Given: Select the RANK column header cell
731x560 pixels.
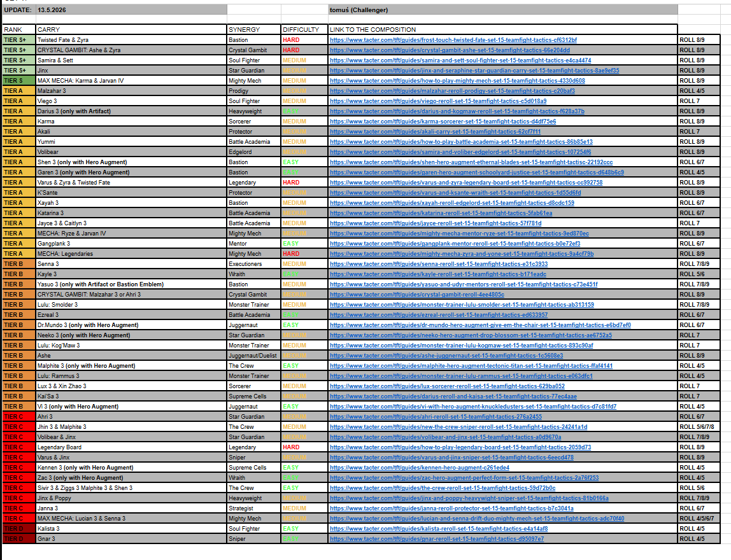Looking at the screenshot, I should 18,29.
